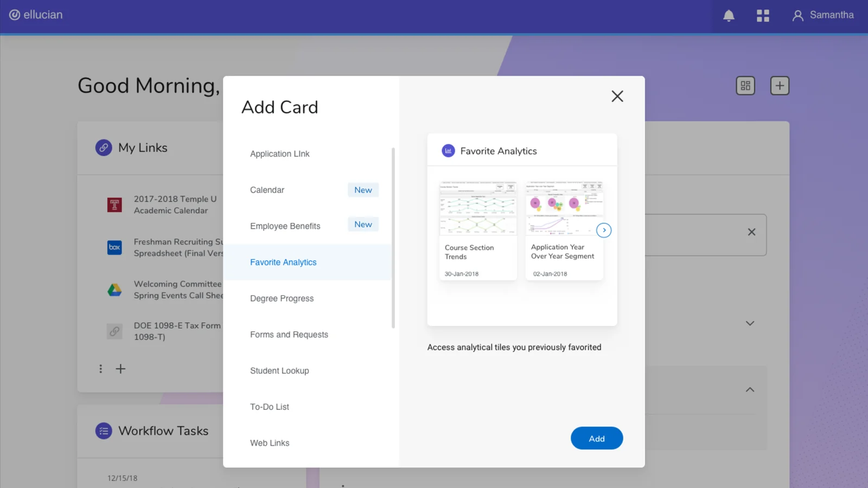This screenshot has height=488, width=868.
Task: Click the My Links chain icon
Action: [x=104, y=147]
